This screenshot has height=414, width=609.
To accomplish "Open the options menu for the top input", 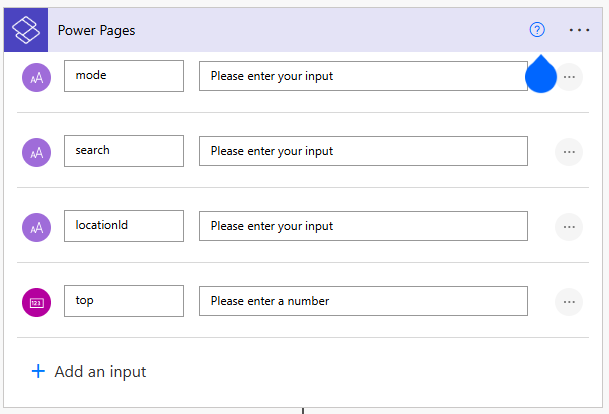I will [569, 302].
